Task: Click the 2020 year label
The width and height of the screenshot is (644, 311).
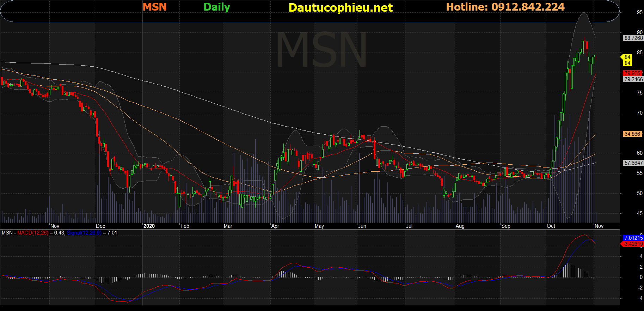Action: (149, 226)
